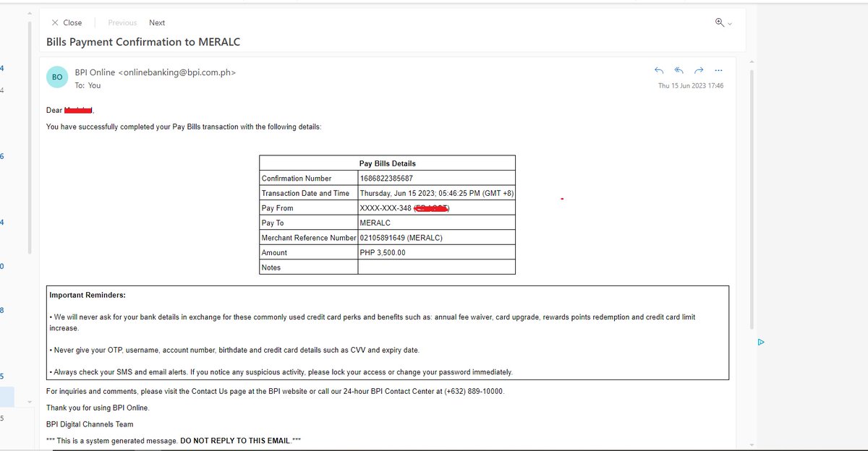Click the ad choices triangle icon
868x451 pixels.
coord(761,342)
